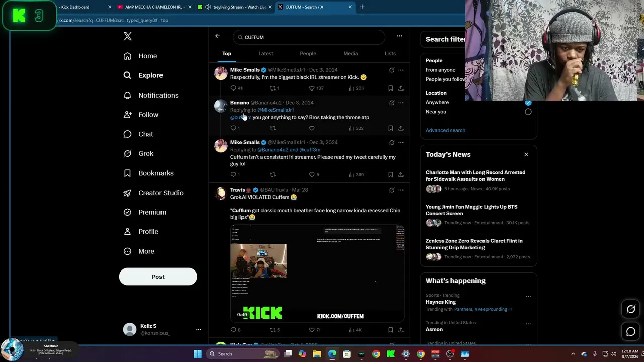
Task: Close the Today's News panel
Action: click(x=526, y=154)
